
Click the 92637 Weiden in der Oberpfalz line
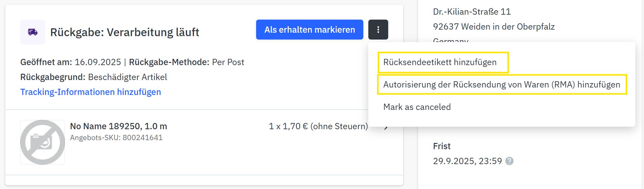493,27
